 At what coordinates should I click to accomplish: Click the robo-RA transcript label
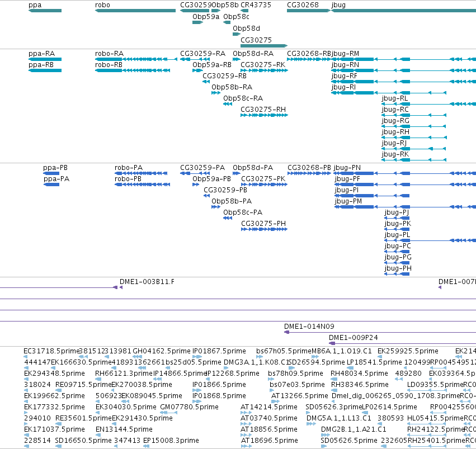click(109, 54)
